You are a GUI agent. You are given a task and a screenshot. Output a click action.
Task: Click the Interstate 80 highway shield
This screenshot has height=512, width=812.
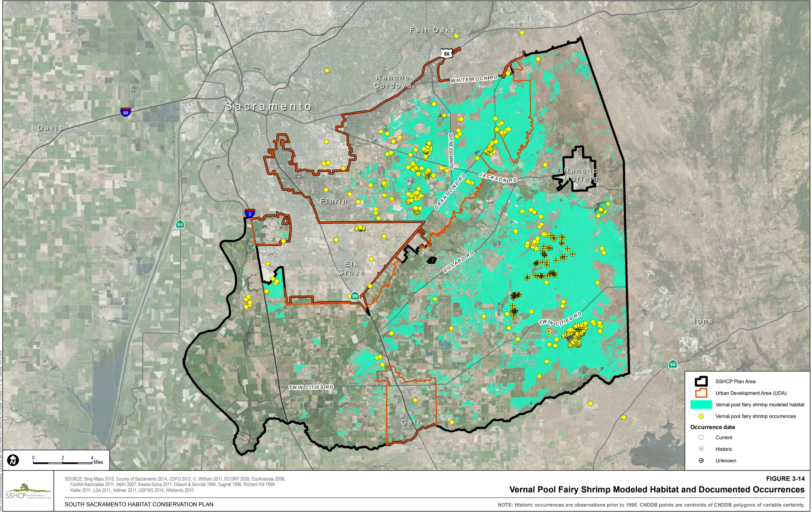coord(125,112)
